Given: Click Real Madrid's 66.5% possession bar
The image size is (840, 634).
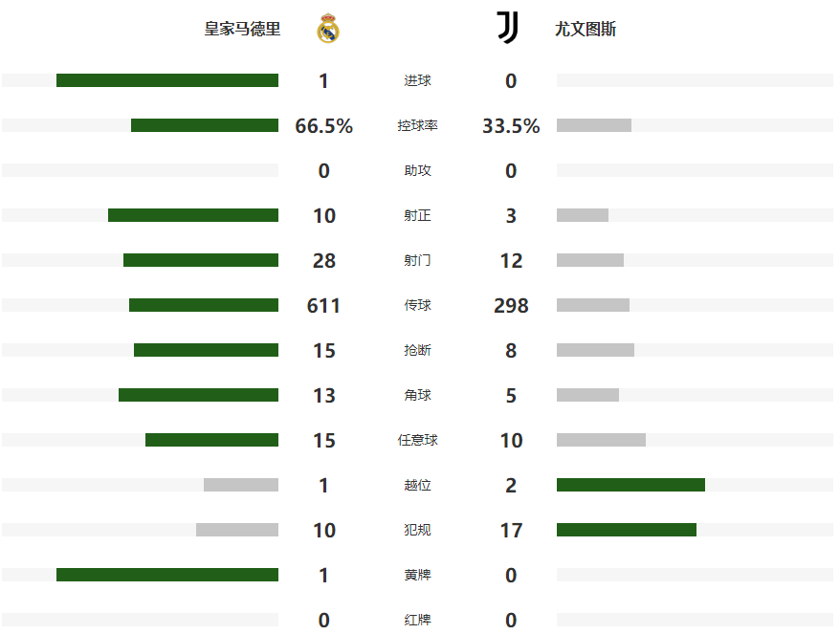Looking at the screenshot, I should pos(205,125).
